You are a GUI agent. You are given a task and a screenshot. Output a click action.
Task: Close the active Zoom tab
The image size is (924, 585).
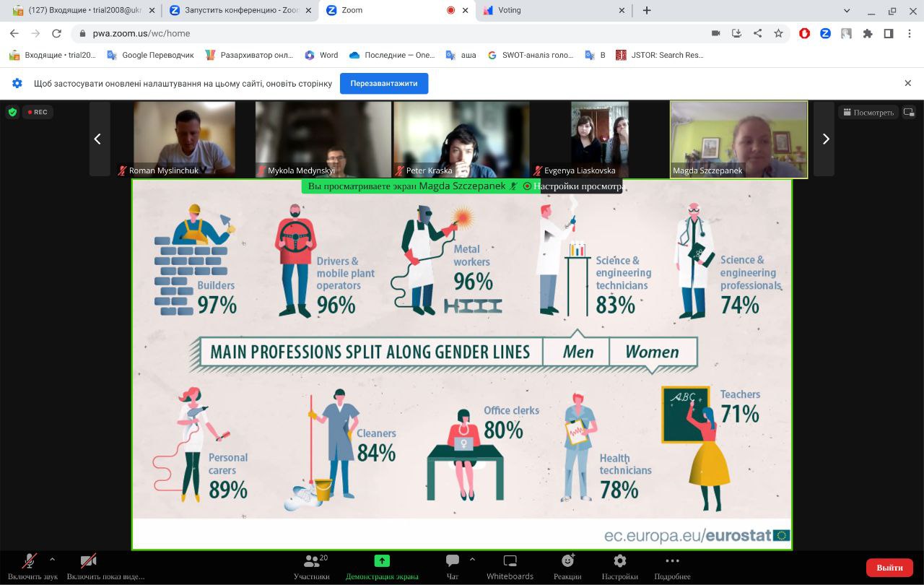465,10
